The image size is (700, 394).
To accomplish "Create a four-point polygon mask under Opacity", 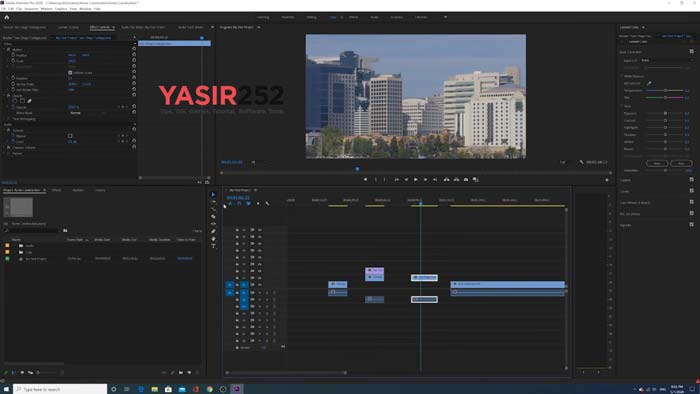I will pos(22,101).
